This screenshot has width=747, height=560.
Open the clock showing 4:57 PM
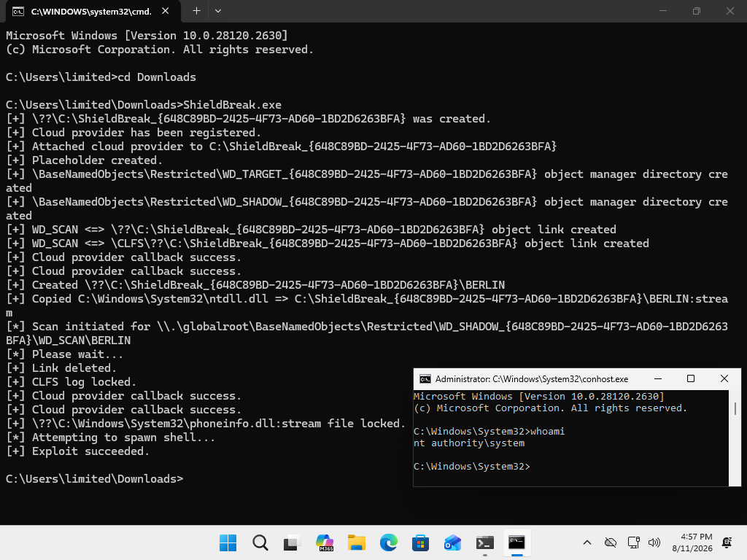point(692,542)
